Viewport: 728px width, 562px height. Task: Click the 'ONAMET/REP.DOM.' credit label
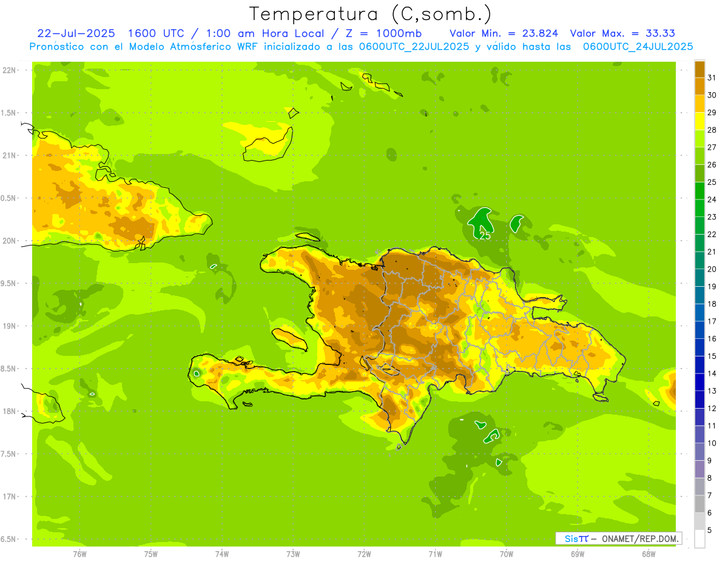click(x=641, y=538)
